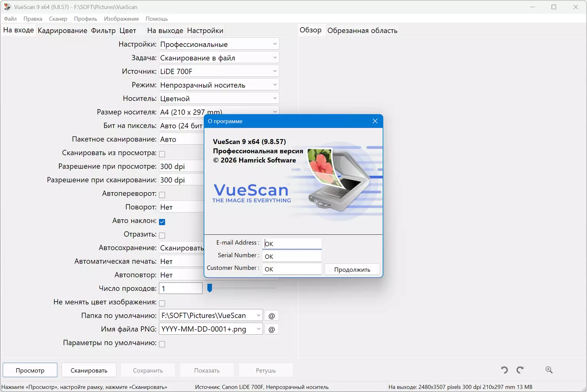The height and width of the screenshot is (392, 587).
Task: Click the number of passes slider handle
Action: point(210,288)
